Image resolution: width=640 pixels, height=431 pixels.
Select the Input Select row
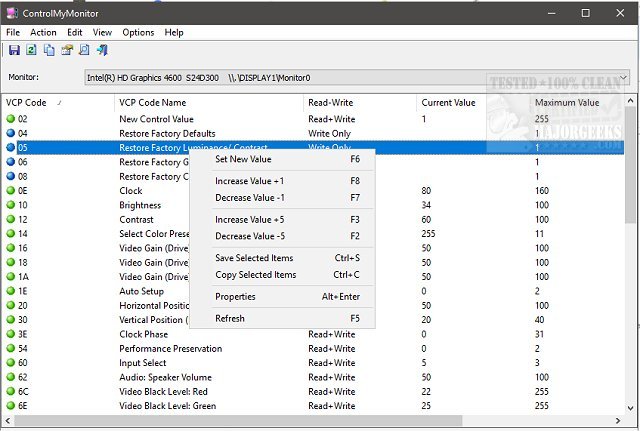tap(144, 363)
